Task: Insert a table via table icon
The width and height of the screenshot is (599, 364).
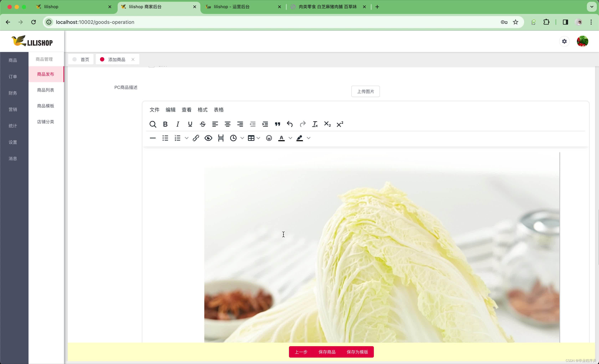Action: coord(251,138)
